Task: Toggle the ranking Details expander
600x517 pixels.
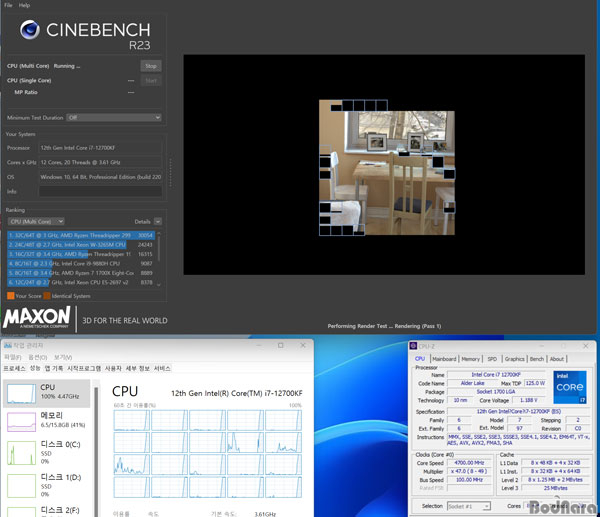Action: (x=158, y=222)
